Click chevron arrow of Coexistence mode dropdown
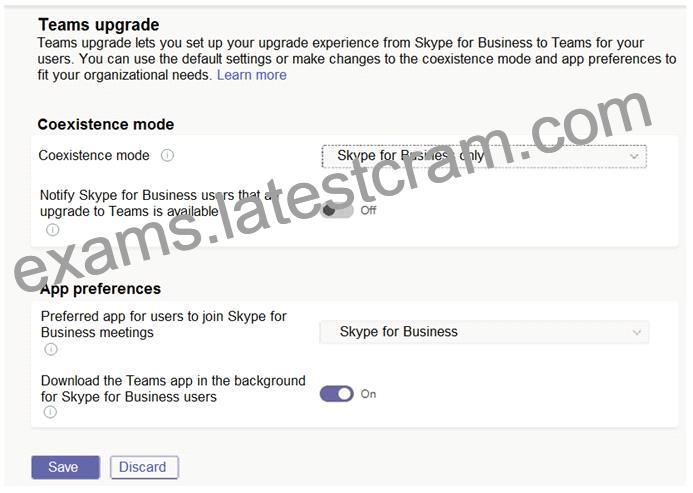Viewport: 693px width, 493px height. [x=634, y=157]
